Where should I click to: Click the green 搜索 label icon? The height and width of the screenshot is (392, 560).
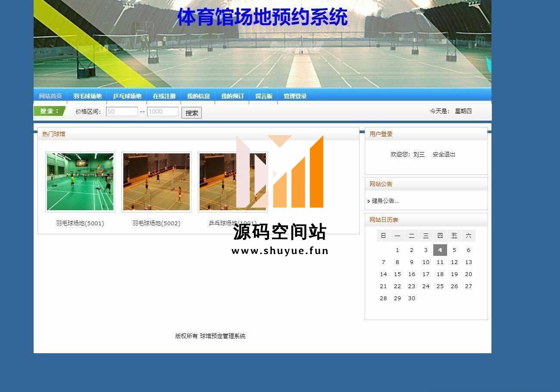[x=50, y=111]
